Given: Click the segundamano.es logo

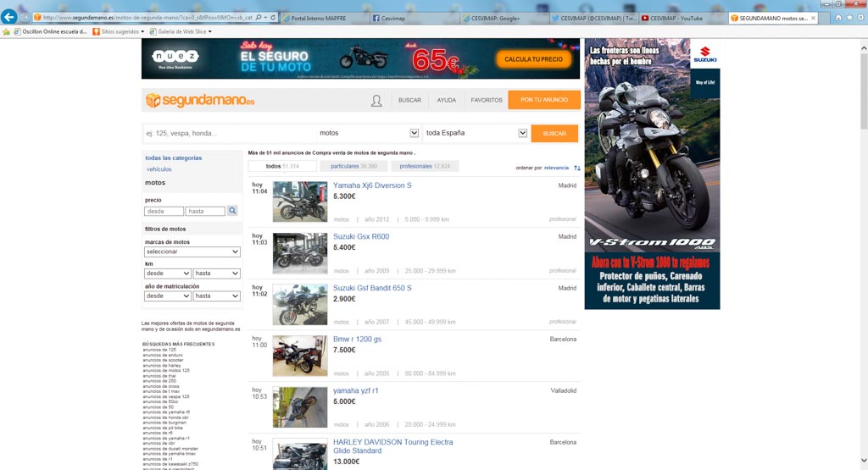Looking at the screenshot, I should coord(200,101).
